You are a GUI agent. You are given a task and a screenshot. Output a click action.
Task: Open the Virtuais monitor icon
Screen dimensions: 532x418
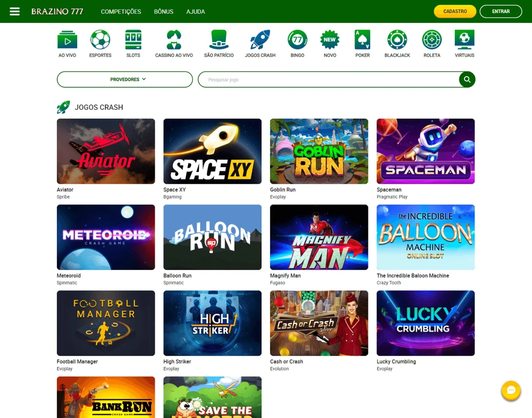(464, 40)
